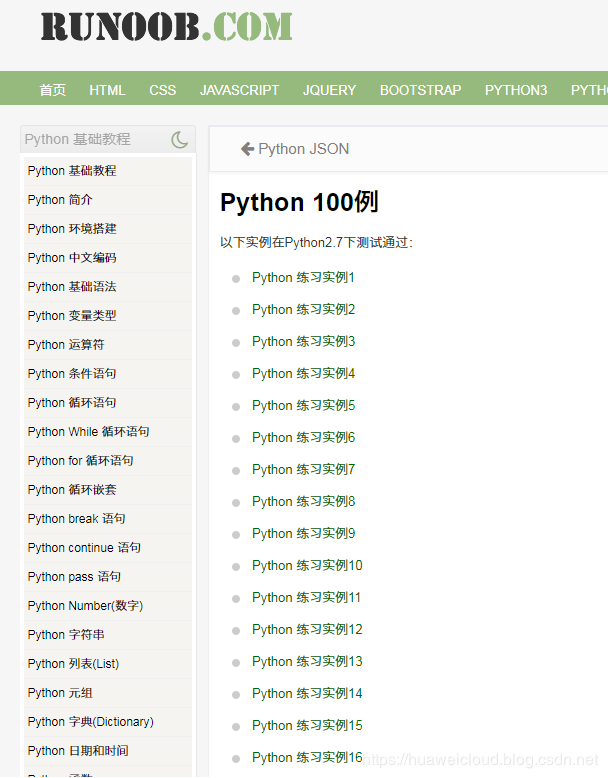The width and height of the screenshot is (608, 778).
Task: Select sidebar item Python 变量类型
Action: click(x=108, y=316)
